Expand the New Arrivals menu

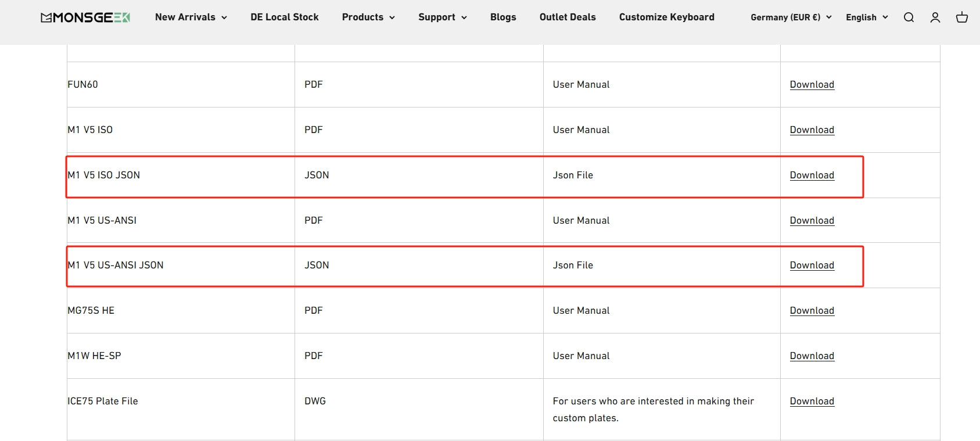click(191, 17)
